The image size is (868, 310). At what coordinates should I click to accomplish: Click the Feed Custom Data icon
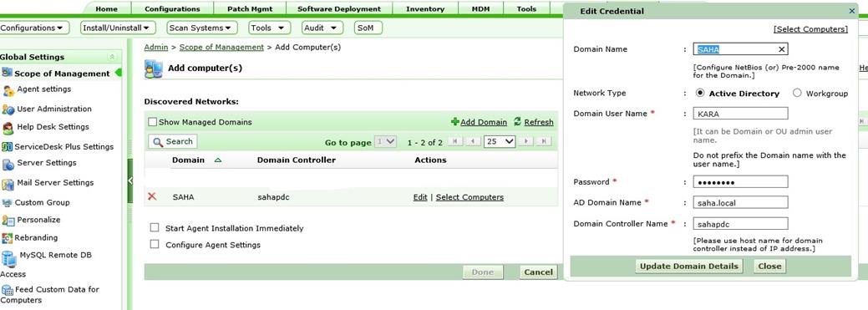(x=7, y=290)
